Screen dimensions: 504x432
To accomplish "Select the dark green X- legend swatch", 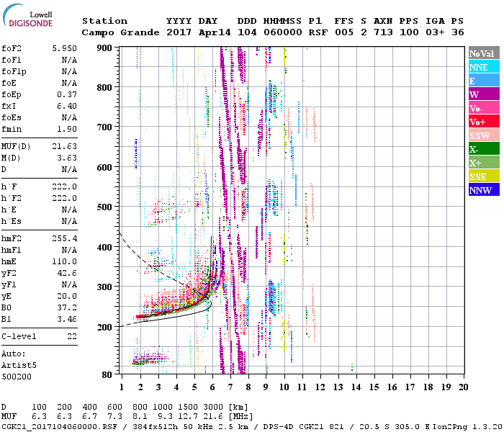I will coord(484,149).
